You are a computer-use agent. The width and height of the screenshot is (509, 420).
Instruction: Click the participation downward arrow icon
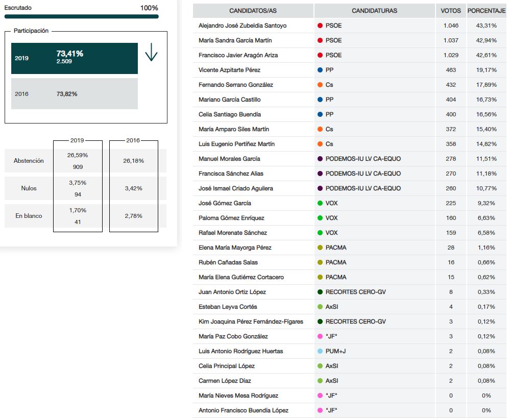[151, 52]
